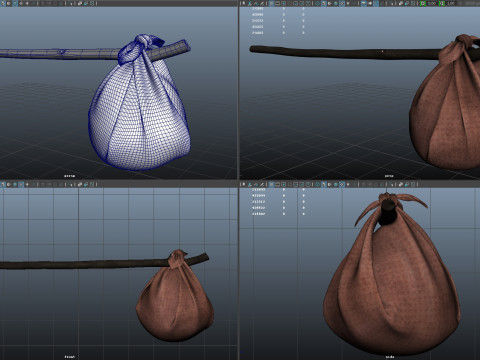Image resolution: width=480 pixels, height=360 pixels.
Task: Click the green Gamma icon in top-right panel
Action: click(442, 3)
